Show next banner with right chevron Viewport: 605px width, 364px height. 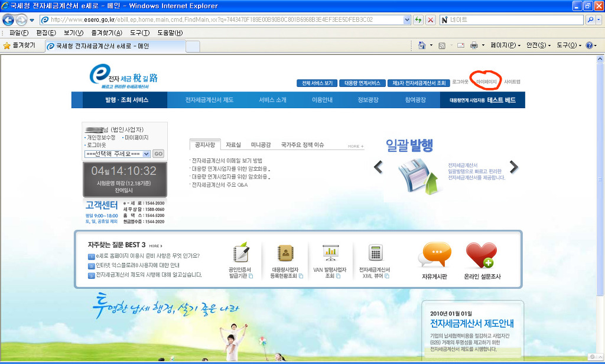tap(513, 167)
